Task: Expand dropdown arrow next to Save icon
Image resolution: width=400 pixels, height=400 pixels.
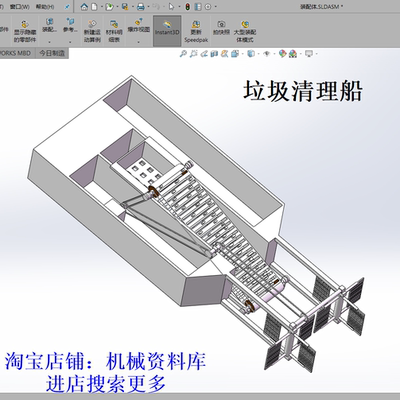Action: 132,7
